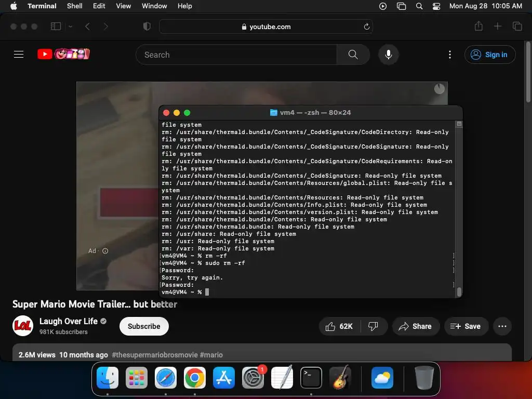Click the Stage Manager menu bar icon
532x399 pixels.
click(402, 6)
